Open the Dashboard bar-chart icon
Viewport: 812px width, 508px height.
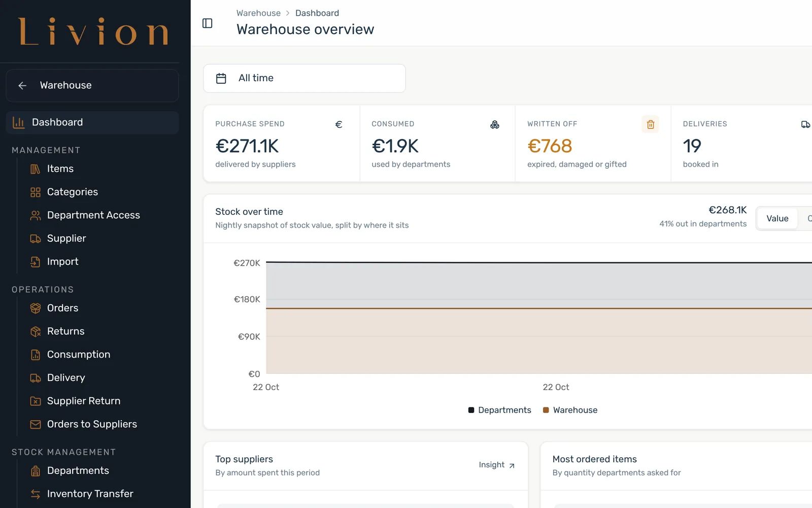(19, 122)
